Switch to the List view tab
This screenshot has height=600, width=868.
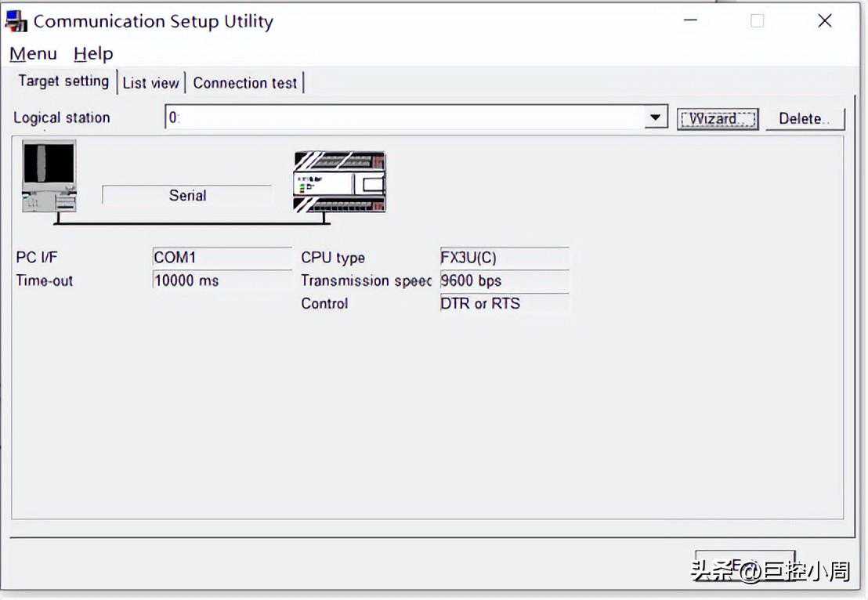[x=151, y=83]
